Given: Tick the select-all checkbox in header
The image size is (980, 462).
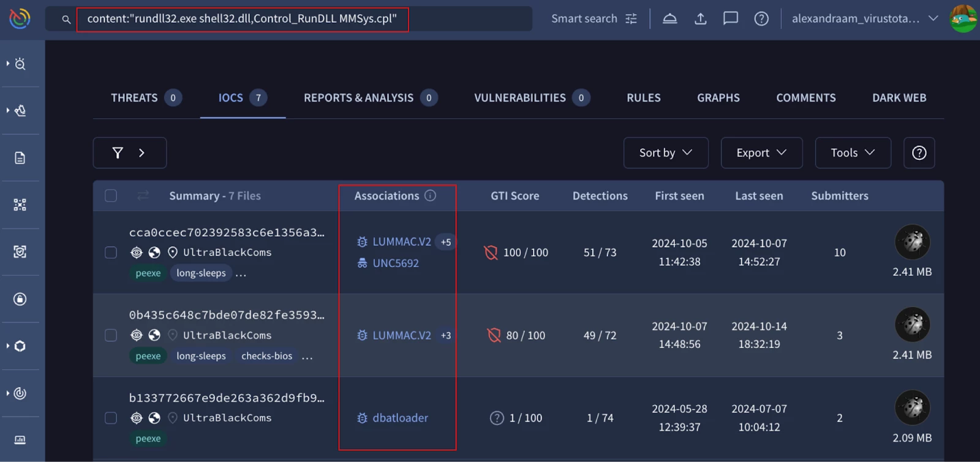Looking at the screenshot, I should click(111, 195).
